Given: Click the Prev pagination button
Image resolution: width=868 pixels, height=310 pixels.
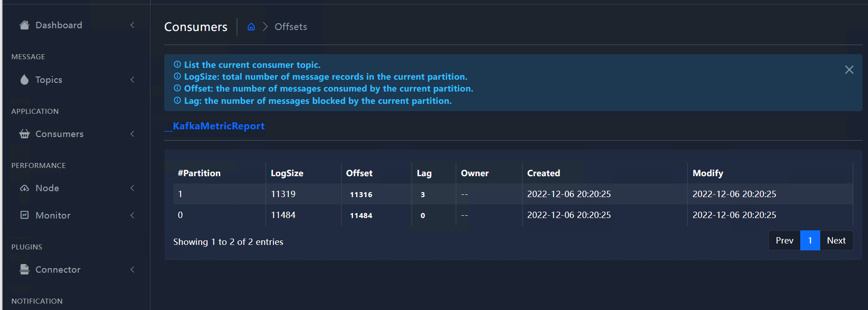Looking at the screenshot, I should pos(784,240).
